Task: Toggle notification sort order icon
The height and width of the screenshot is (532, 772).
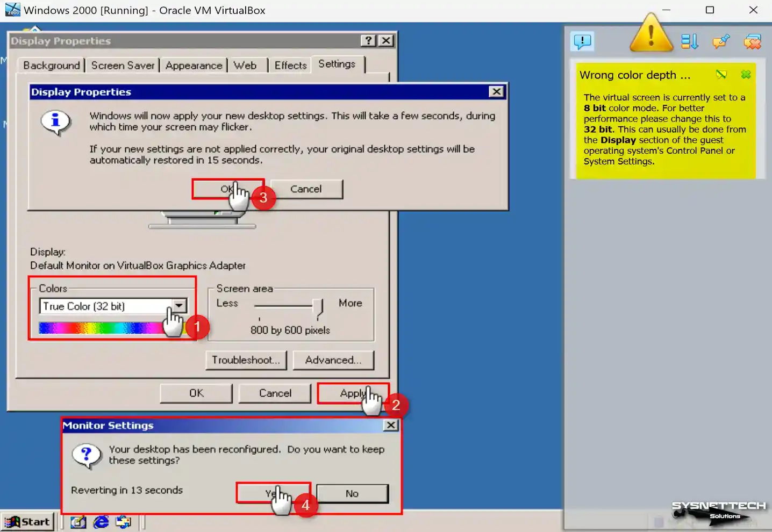Action: [x=689, y=41]
